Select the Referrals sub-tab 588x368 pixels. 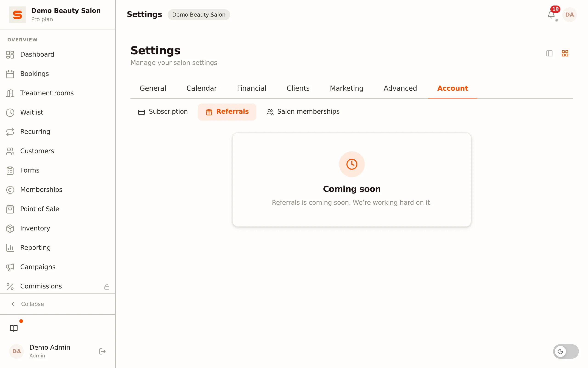coord(227,112)
